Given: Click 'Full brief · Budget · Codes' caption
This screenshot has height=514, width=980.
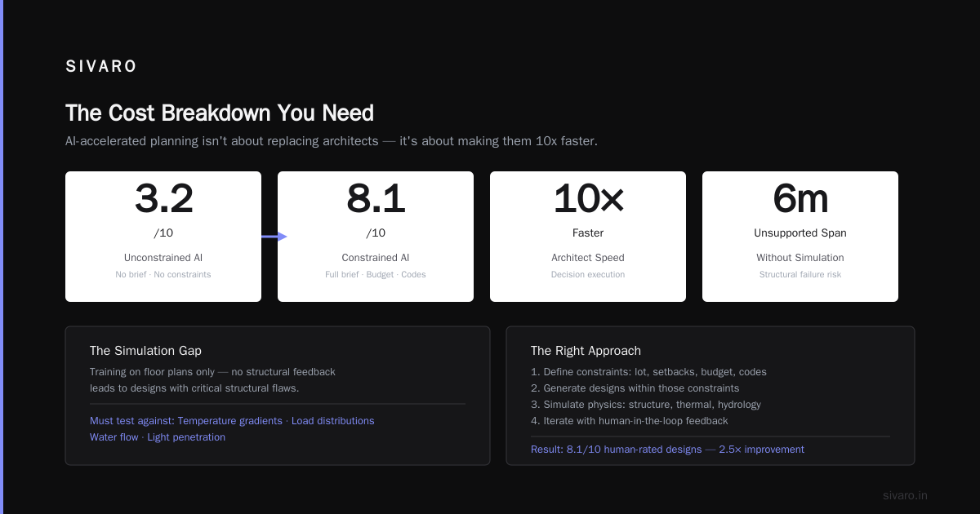Looking at the screenshot, I should (376, 274).
